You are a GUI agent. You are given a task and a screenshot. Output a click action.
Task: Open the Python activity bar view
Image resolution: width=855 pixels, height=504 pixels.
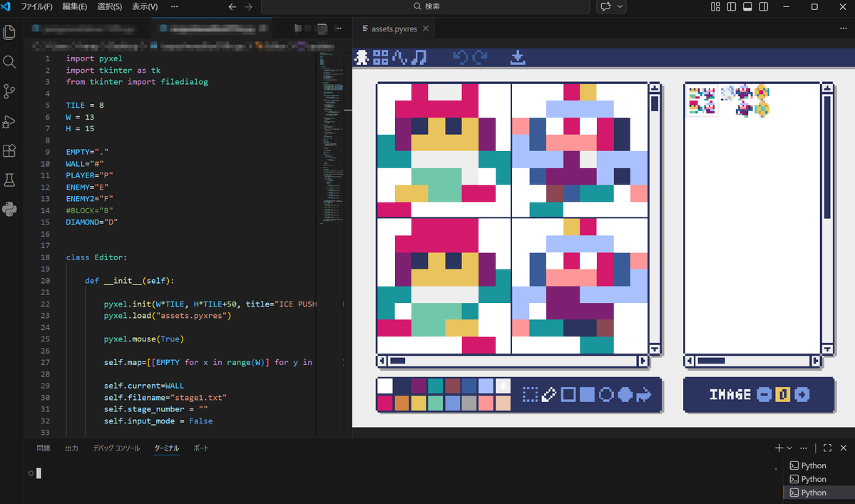coord(9,210)
